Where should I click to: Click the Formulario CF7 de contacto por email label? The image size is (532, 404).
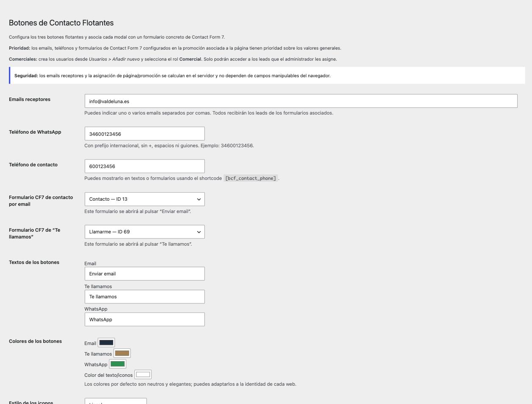click(x=41, y=201)
